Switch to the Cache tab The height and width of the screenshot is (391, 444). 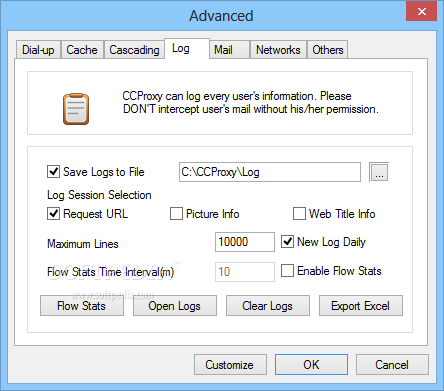82,50
